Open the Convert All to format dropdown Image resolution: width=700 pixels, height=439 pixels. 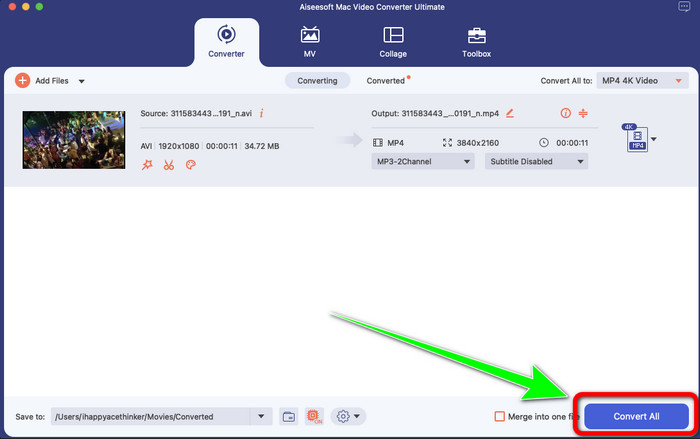pyautogui.click(x=642, y=81)
